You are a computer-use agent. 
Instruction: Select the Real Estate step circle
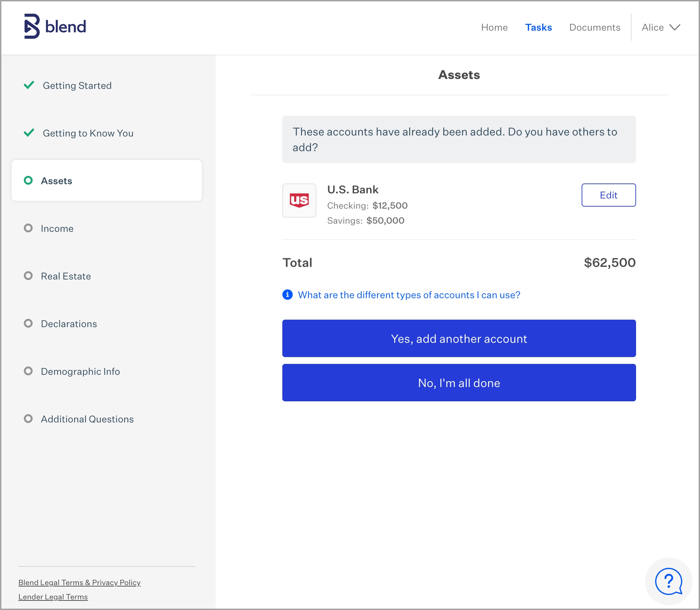28,276
